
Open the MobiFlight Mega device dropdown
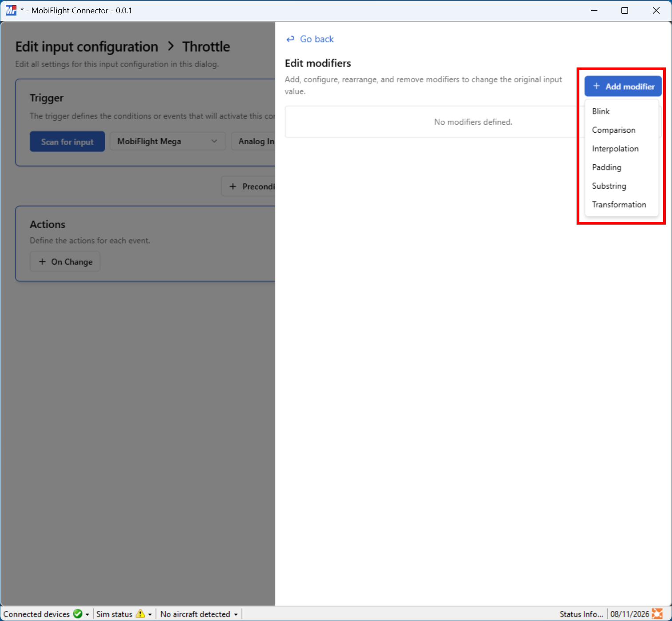[x=168, y=141]
